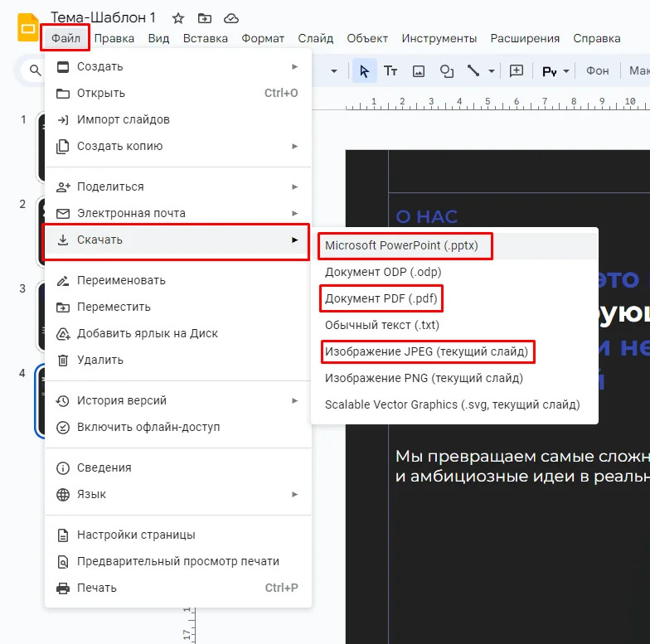The image size is (650, 644).
Task: Open the Ру input language tool
Action: point(549,71)
